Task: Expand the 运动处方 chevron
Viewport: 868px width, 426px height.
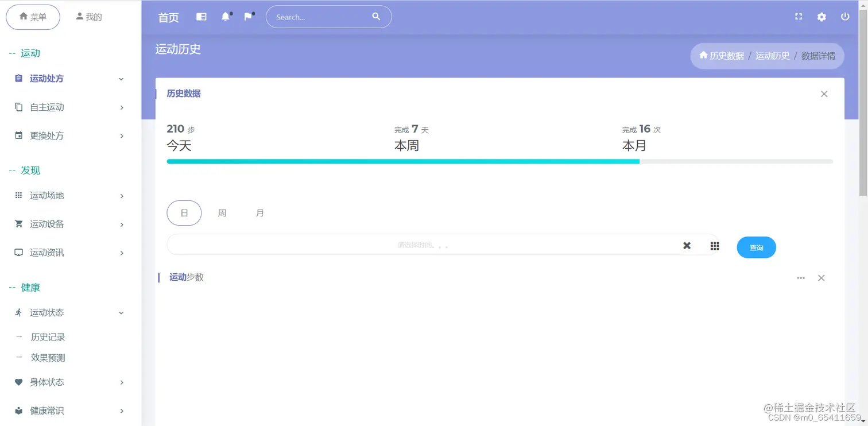Action: [x=121, y=79]
